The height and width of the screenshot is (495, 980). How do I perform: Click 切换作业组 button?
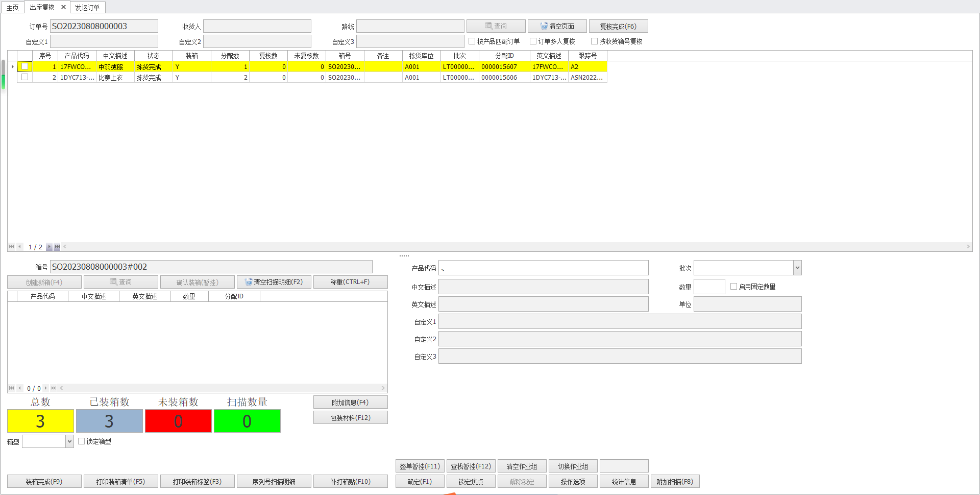[x=573, y=466]
